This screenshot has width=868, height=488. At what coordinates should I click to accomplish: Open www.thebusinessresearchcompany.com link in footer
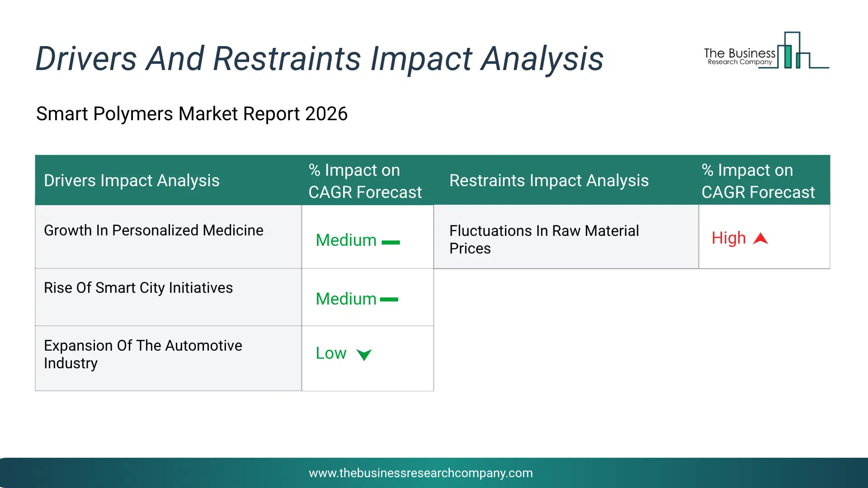(x=420, y=473)
